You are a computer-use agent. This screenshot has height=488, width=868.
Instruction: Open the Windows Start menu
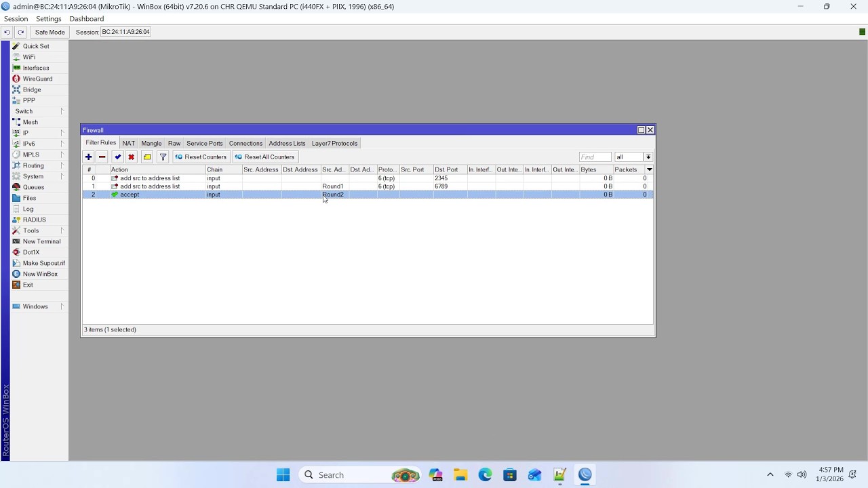[283, 475]
